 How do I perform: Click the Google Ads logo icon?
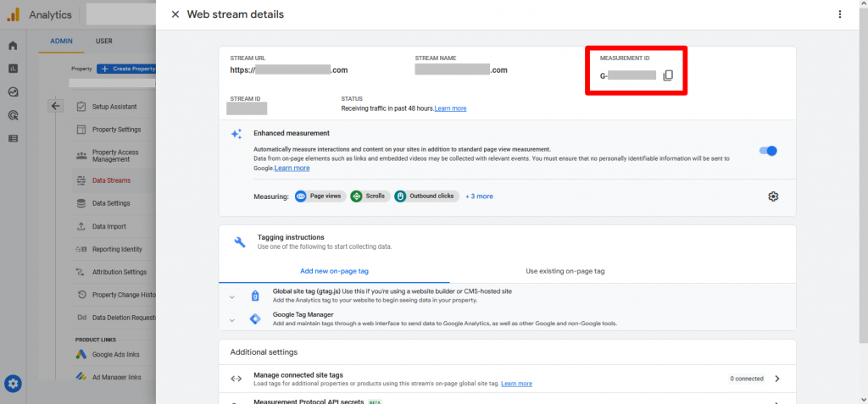click(81, 354)
